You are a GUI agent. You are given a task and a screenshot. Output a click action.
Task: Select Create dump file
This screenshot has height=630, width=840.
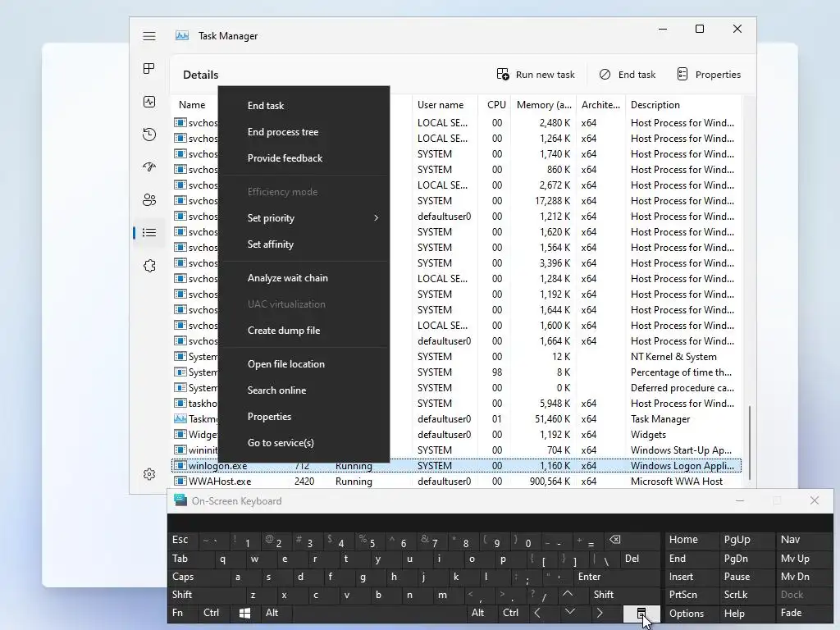(304, 331)
